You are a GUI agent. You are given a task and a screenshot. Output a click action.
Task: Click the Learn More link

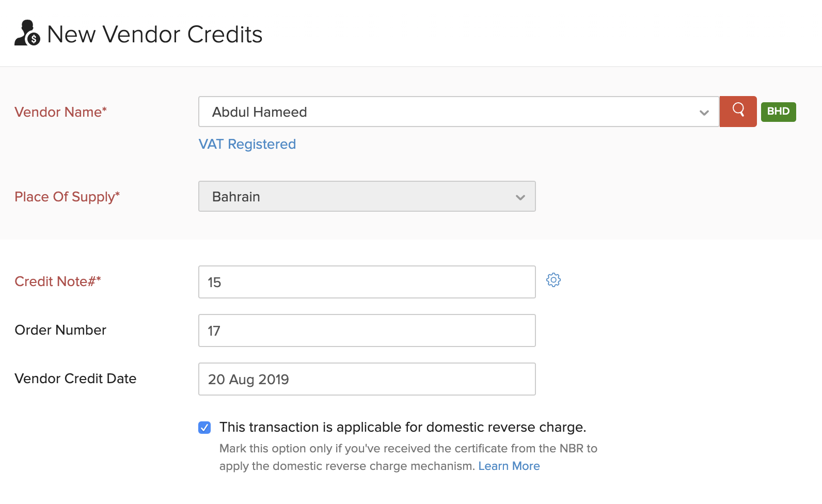coord(509,466)
